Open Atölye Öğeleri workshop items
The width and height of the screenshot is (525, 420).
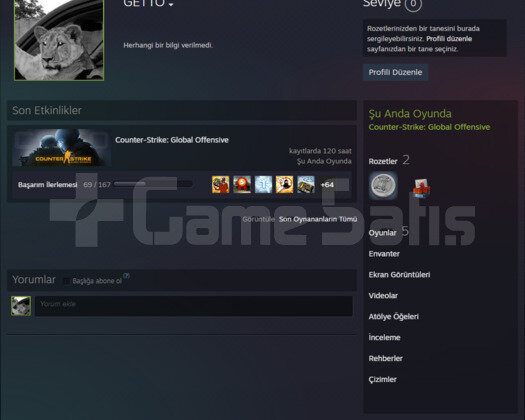[x=394, y=317]
